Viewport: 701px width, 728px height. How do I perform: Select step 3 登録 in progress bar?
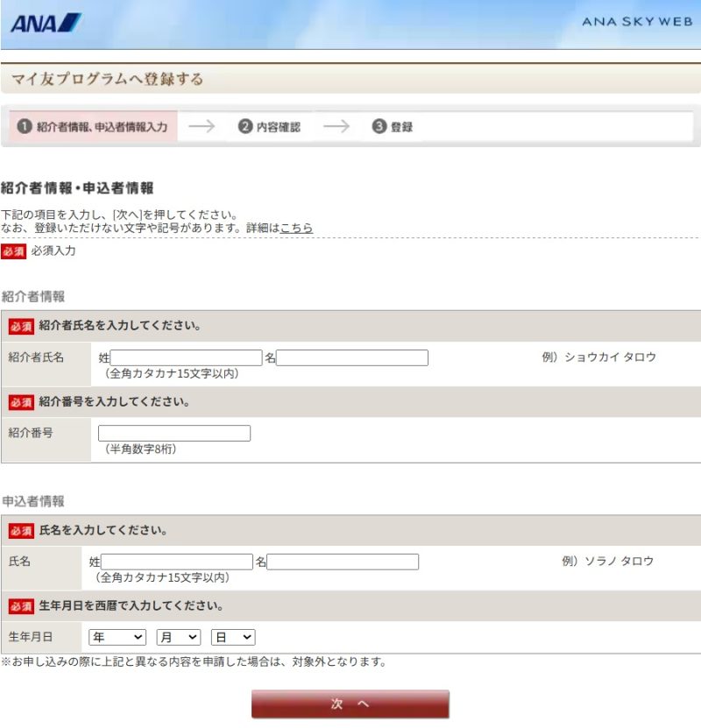point(393,126)
